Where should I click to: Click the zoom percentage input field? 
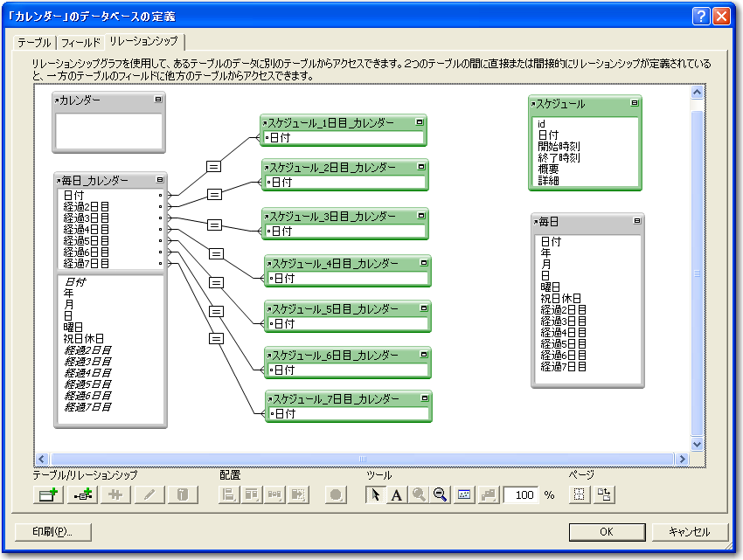[523, 494]
